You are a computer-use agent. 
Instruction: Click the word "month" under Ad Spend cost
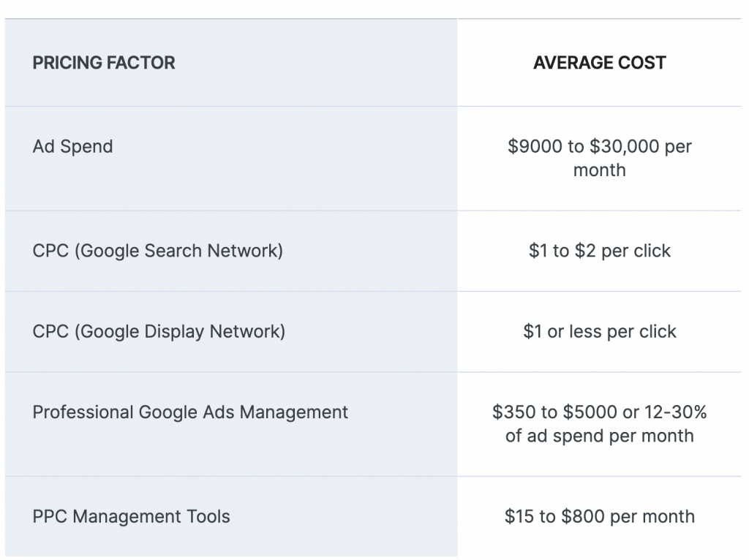click(599, 170)
